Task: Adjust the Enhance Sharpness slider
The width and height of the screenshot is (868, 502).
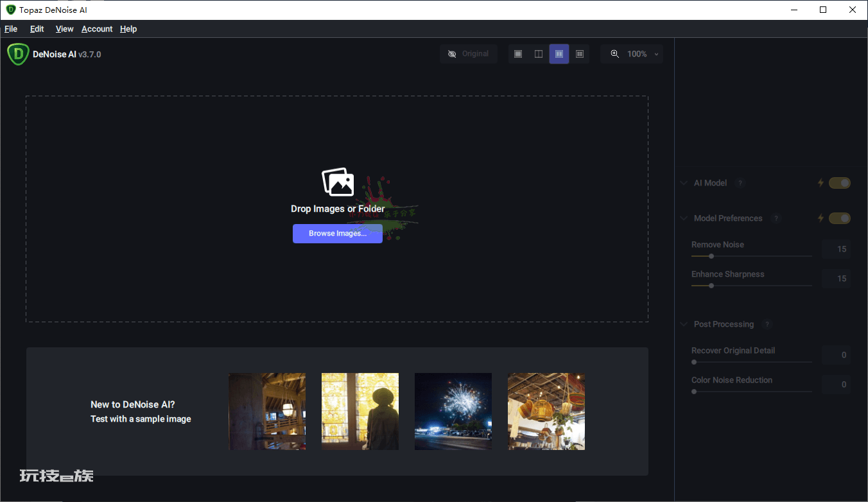Action: (x=752, y=286)
